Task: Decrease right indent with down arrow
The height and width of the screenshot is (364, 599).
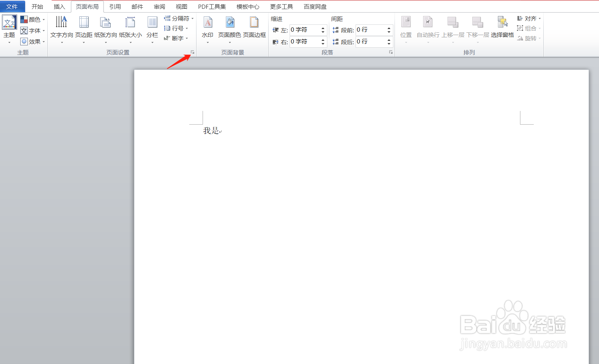Action: (x=323, y=44)
